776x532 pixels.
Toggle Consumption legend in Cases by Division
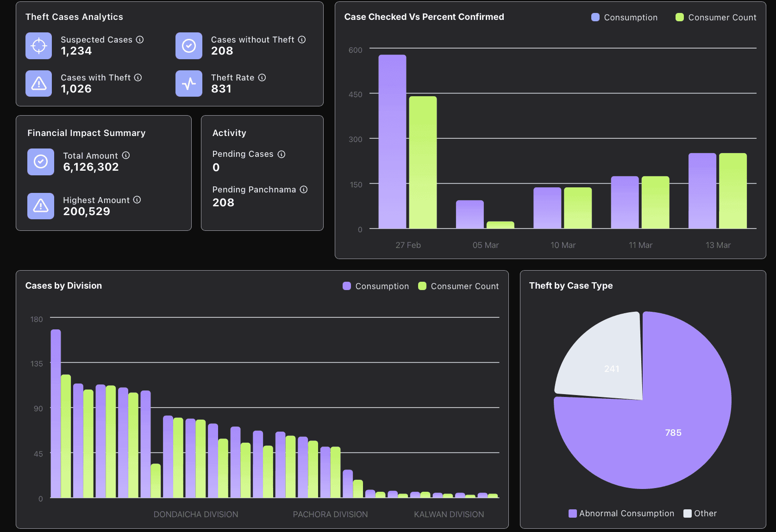pos(376,286)
